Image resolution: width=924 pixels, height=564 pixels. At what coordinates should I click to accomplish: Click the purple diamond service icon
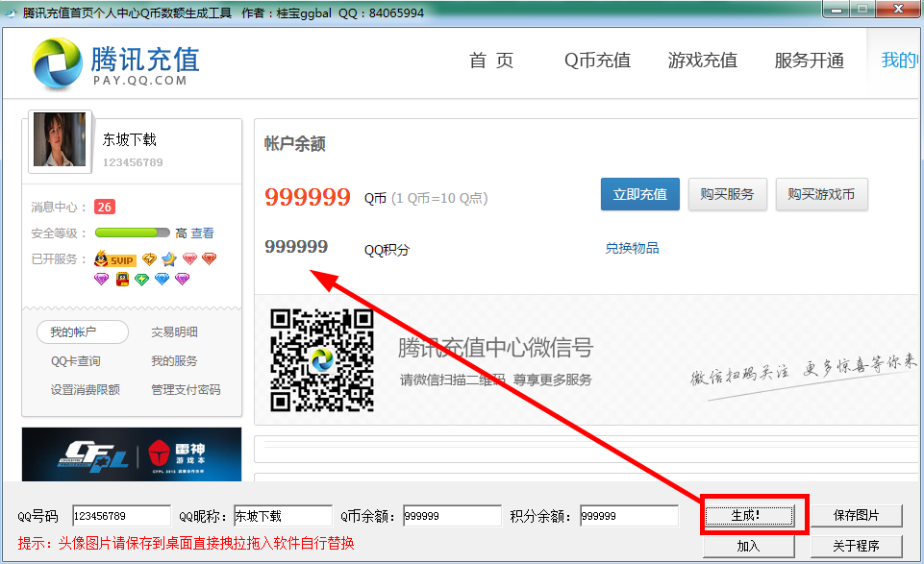[102, 278]
